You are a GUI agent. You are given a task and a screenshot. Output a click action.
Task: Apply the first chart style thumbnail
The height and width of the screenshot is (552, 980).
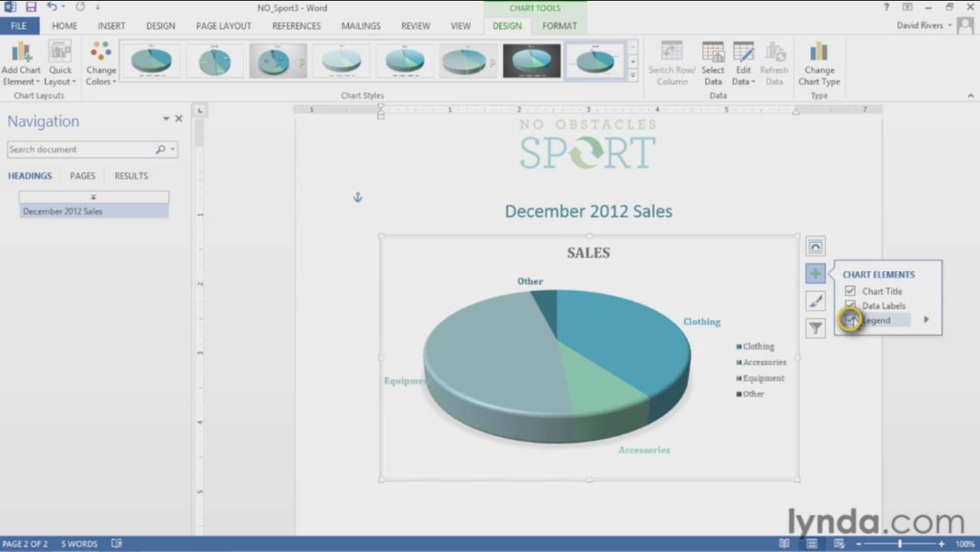tap(151, 61)
